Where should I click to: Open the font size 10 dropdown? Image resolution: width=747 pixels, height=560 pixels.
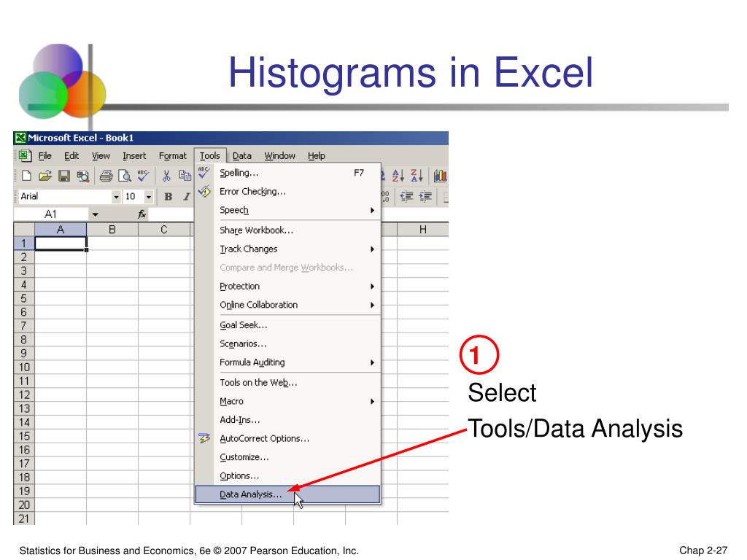coord(149,197)
